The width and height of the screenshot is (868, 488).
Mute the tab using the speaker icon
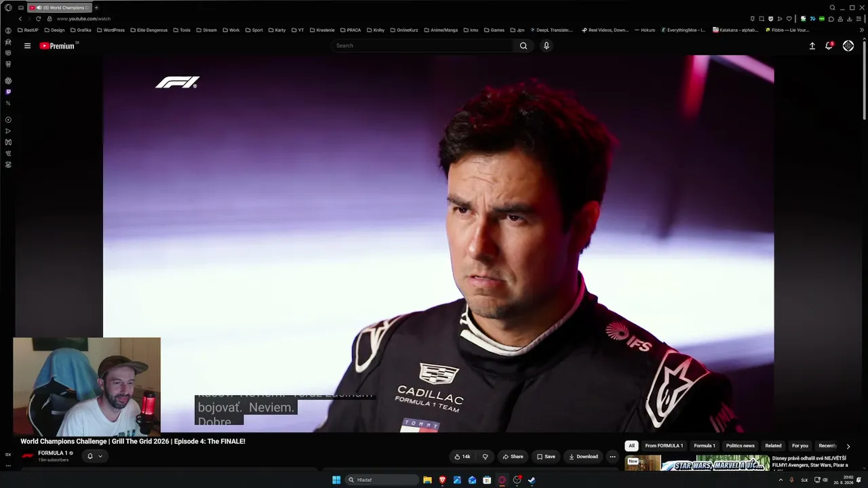(39, 7)
